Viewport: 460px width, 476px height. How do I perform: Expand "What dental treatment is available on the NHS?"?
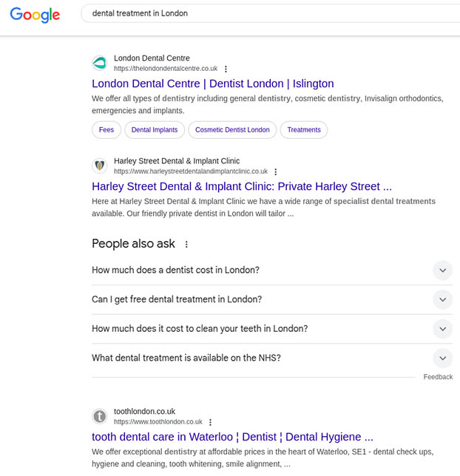click(x=442, y=358)
